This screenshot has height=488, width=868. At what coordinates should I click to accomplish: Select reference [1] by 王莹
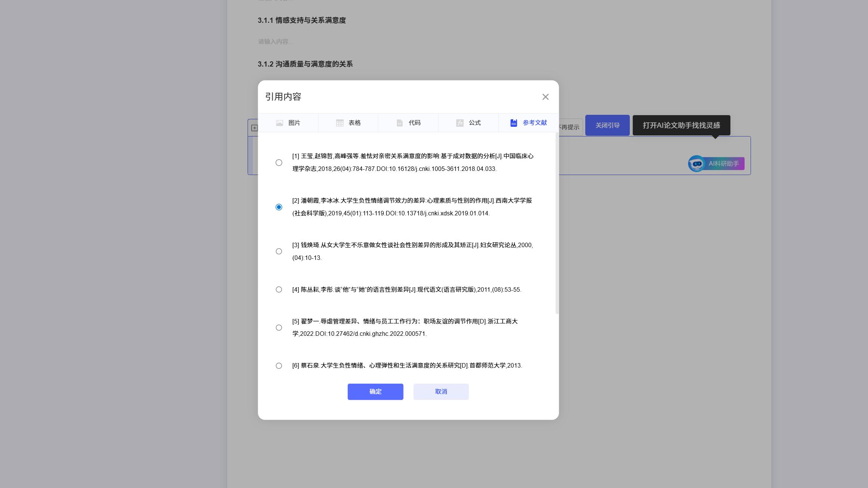click(279, 163)
